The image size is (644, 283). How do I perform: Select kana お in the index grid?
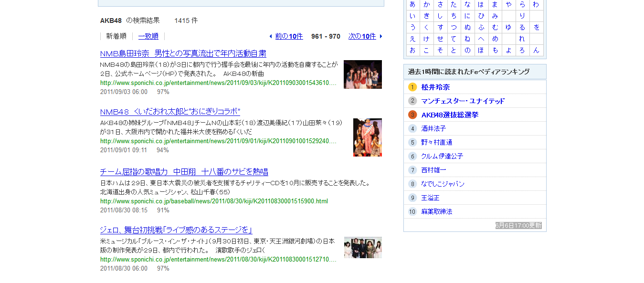point(412,50)
